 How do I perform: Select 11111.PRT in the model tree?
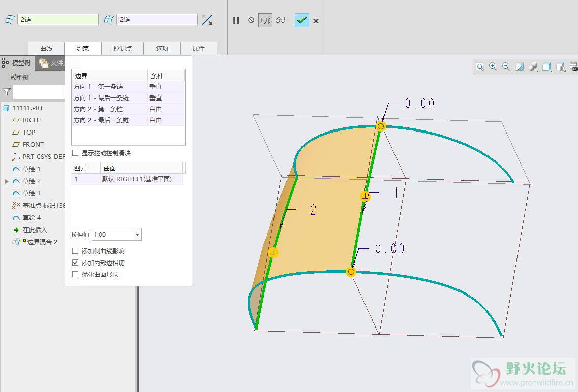(27, 108)
